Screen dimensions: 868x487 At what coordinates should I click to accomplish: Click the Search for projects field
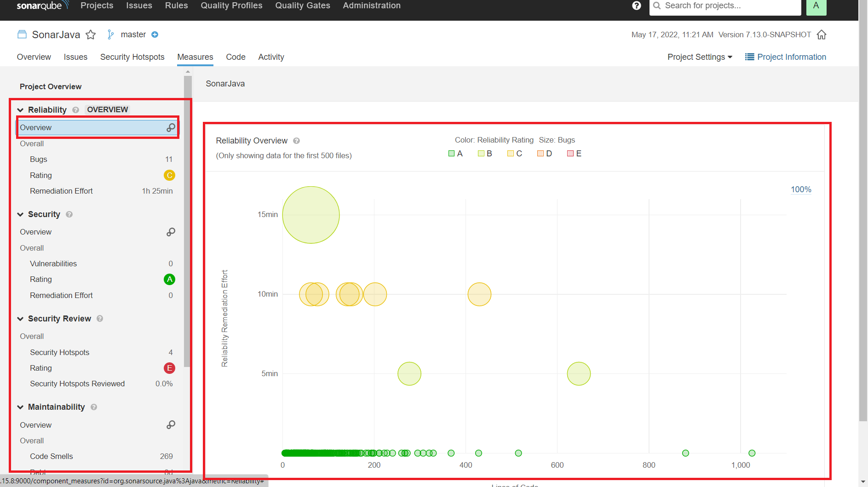(725, 6)
